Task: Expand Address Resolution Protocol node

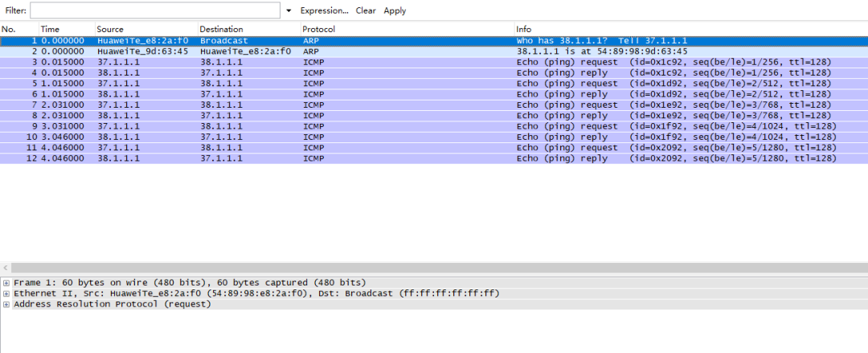Action: click(6, 304)
